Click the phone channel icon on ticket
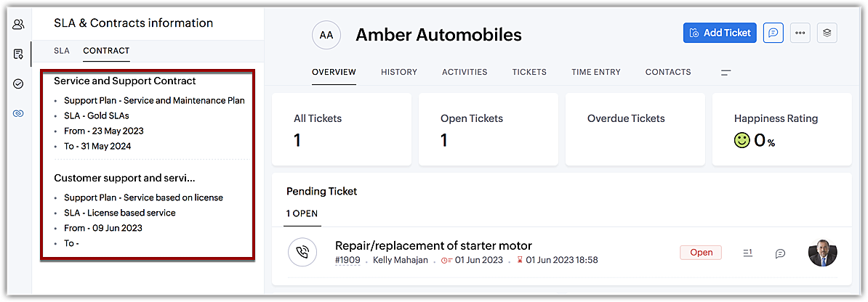868x302 pixels. [302, 252]
